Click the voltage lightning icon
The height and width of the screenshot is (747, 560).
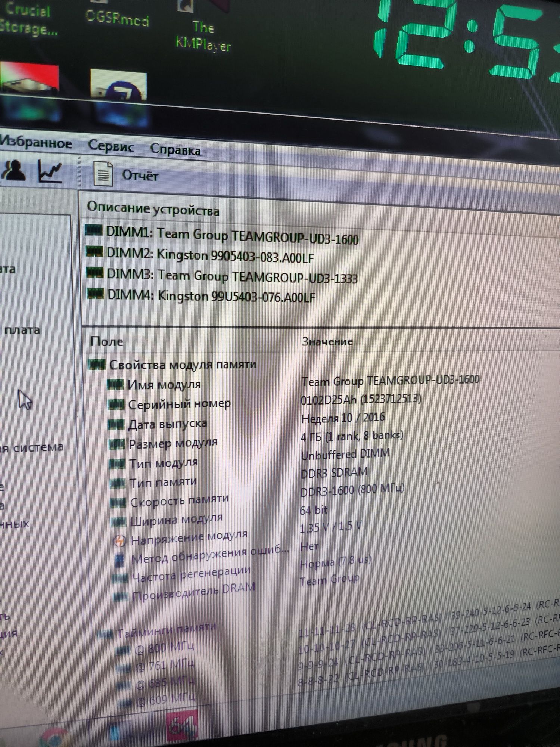(x=119, y=541)
